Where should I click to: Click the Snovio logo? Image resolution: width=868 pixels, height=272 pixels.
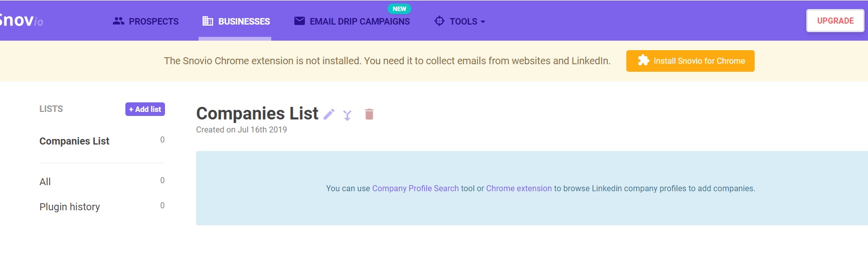tap(22, 20)
